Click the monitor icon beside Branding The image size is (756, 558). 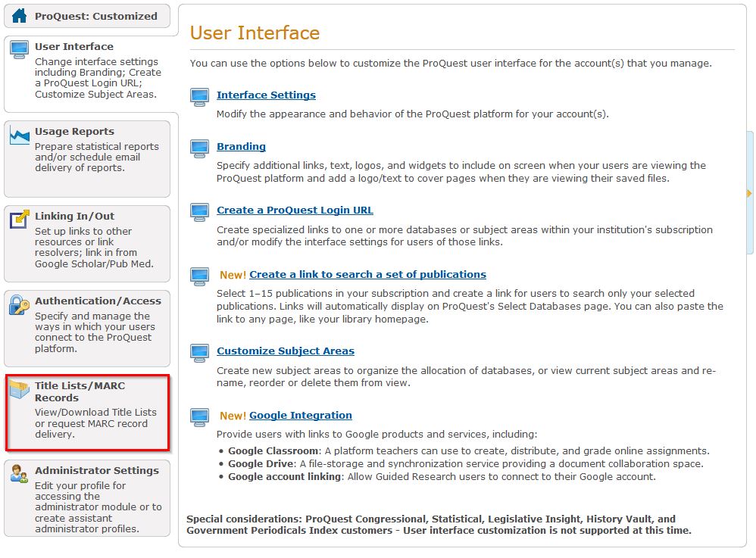199,148
